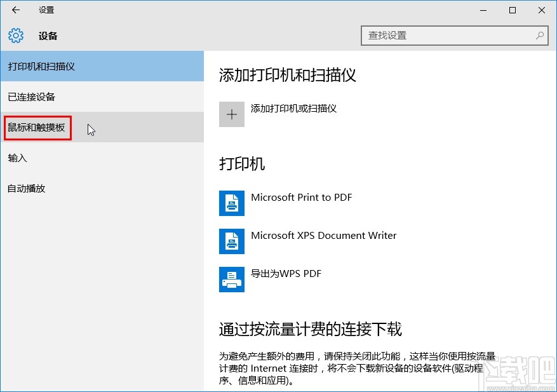The width and height of the screenshot is (557, 392).
Task: Open the Microsoft Print to PDF device entry
Action: coord(302,198)
